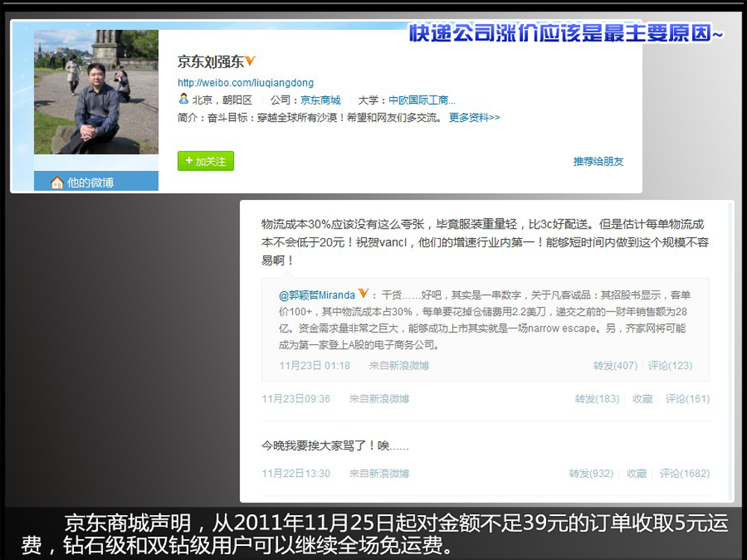Click the home icon next to 他的微博
The width and height of the screenshot is (747, 560).
point(58,182)
